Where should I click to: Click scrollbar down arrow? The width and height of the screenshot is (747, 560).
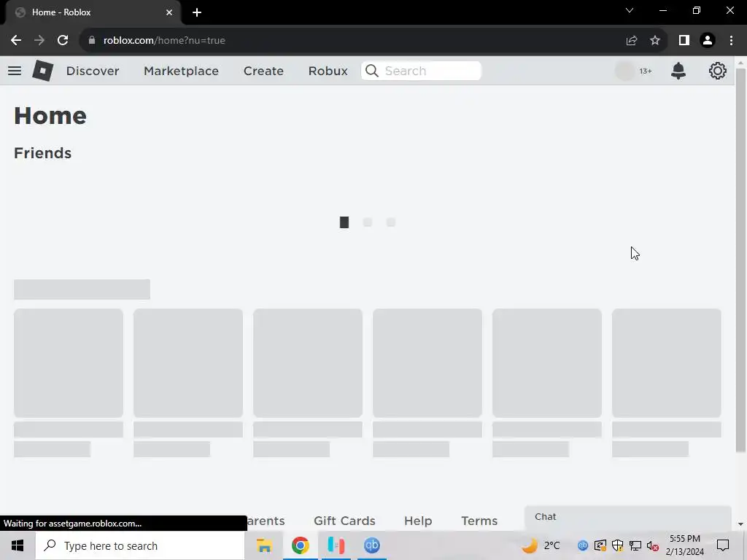741,524
